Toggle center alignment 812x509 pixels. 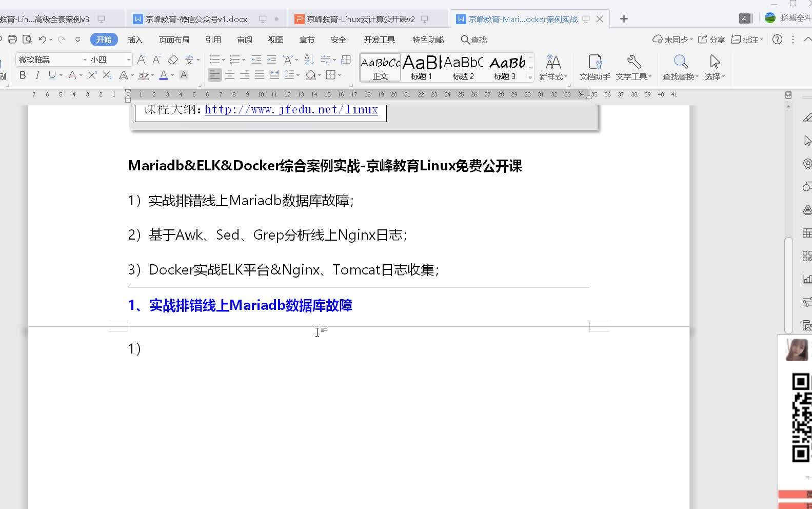click(230, 75)
